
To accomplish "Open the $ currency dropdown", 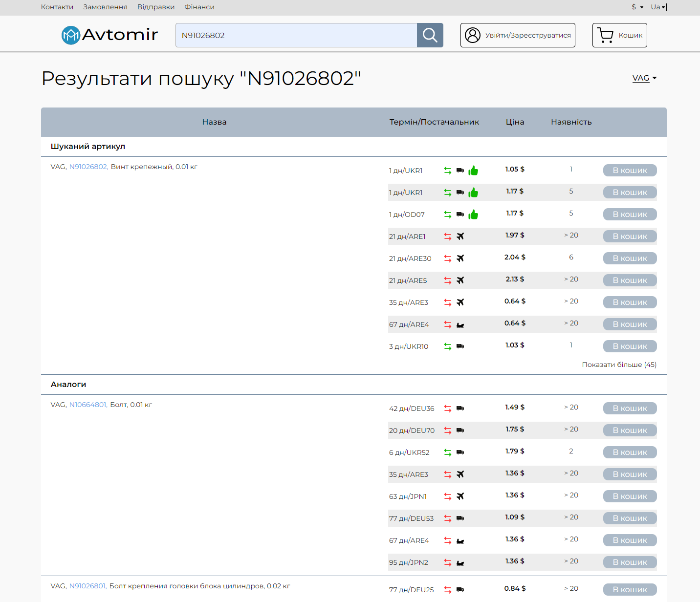I will 637,7.
